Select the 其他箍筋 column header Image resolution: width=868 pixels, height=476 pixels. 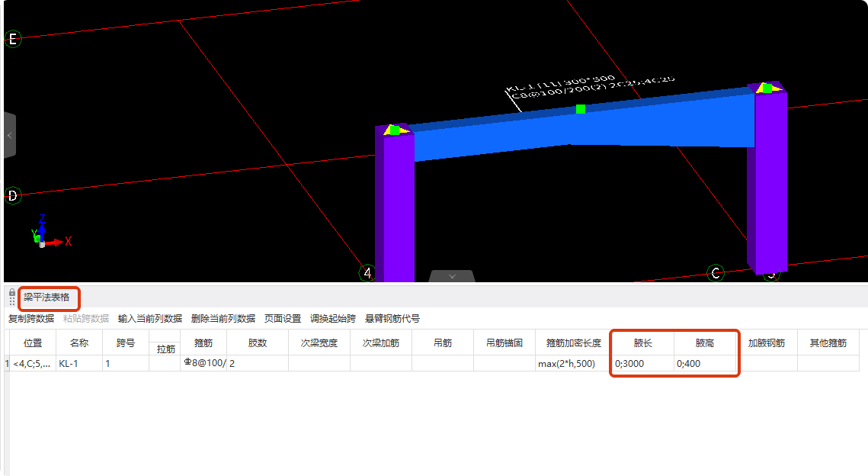click(828, 343)
